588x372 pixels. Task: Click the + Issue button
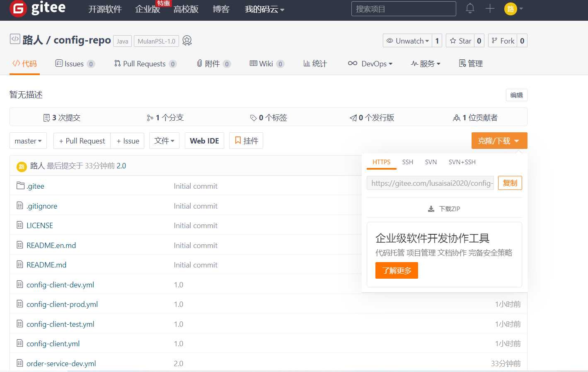tap(128, 141)
